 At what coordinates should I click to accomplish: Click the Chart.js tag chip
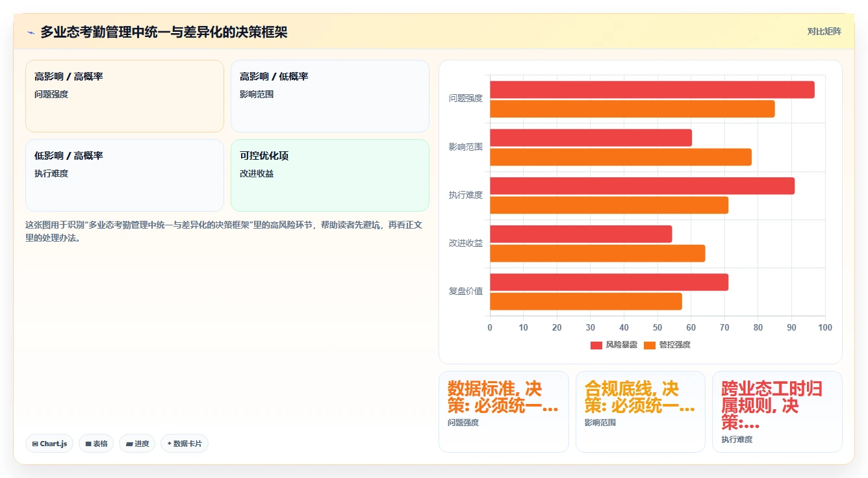tap(49, 444)
